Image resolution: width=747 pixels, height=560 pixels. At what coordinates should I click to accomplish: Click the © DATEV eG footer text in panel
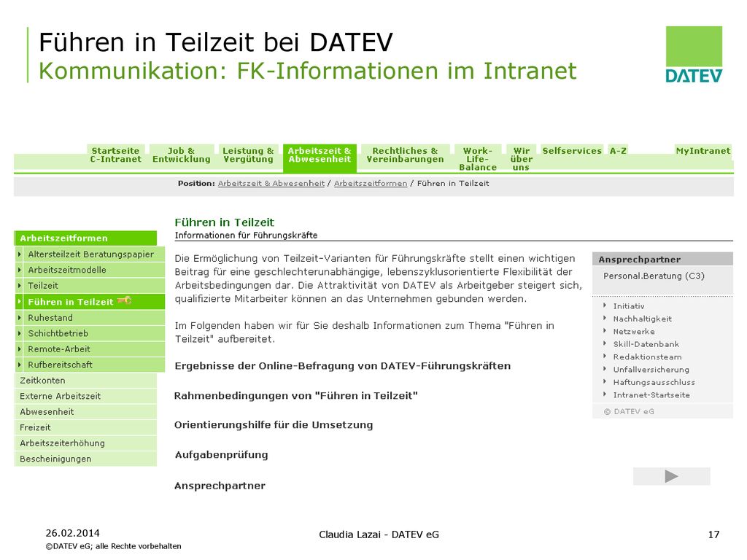629,411
